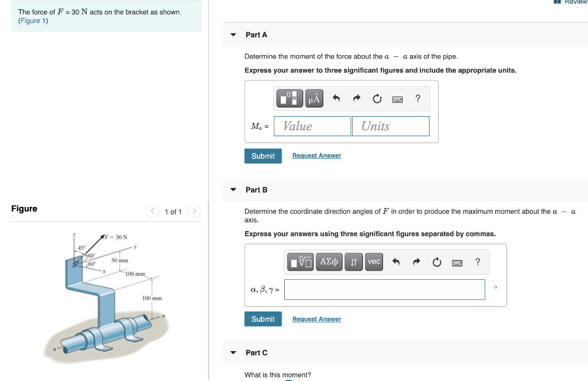Request Answer for Part A
Screen dimensions: 588x381
click(316, 155)
